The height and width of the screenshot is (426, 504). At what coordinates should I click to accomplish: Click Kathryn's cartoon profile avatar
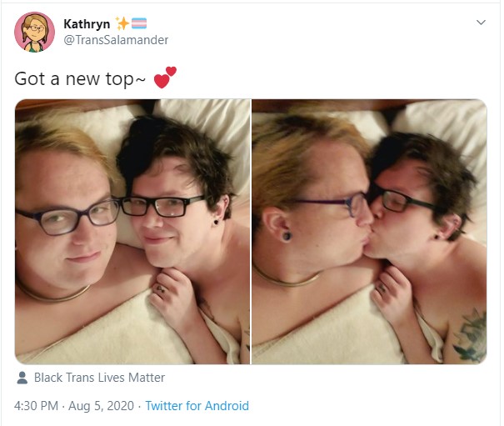click(x=34, y=32)
